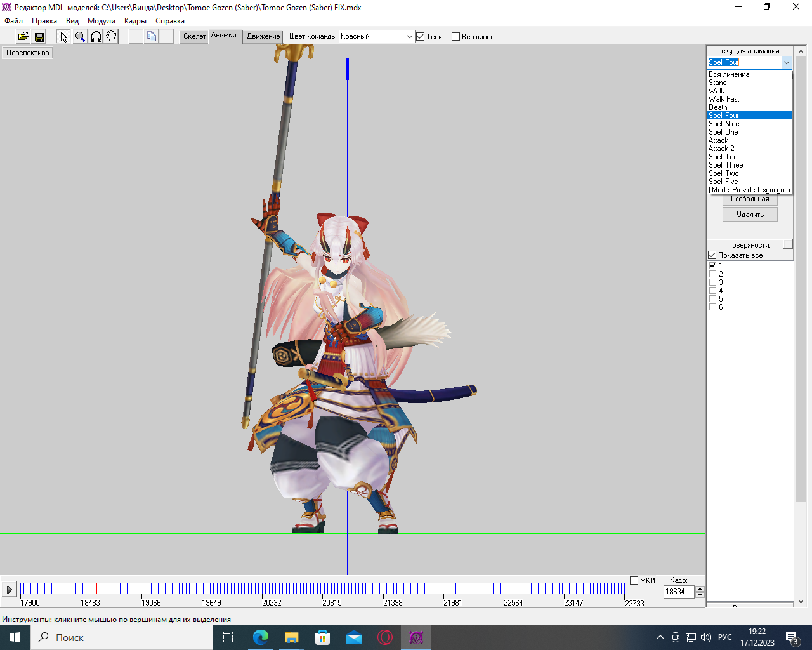Check surface 5 checkbox
The image size is (812, 650).
712,299
